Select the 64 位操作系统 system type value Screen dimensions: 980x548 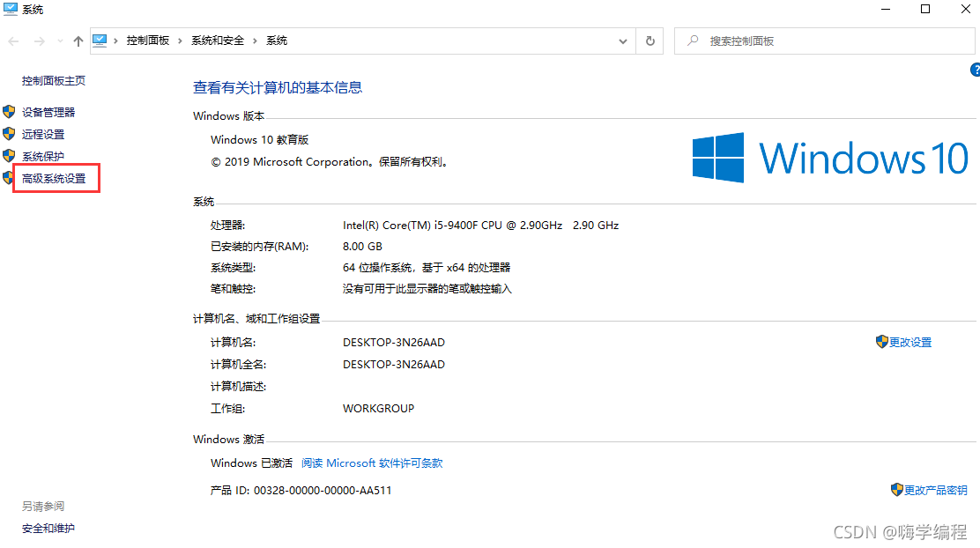(x=427, y=268)
